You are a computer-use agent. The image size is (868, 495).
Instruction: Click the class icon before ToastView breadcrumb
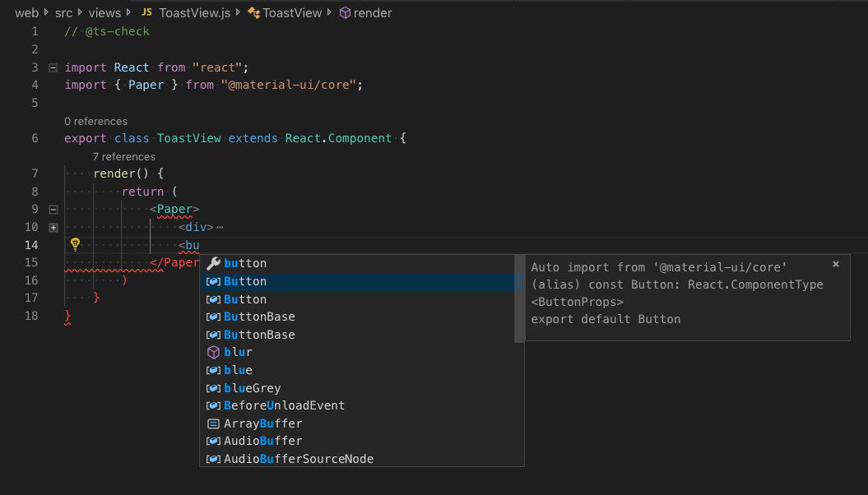click(x=254, y=13)
